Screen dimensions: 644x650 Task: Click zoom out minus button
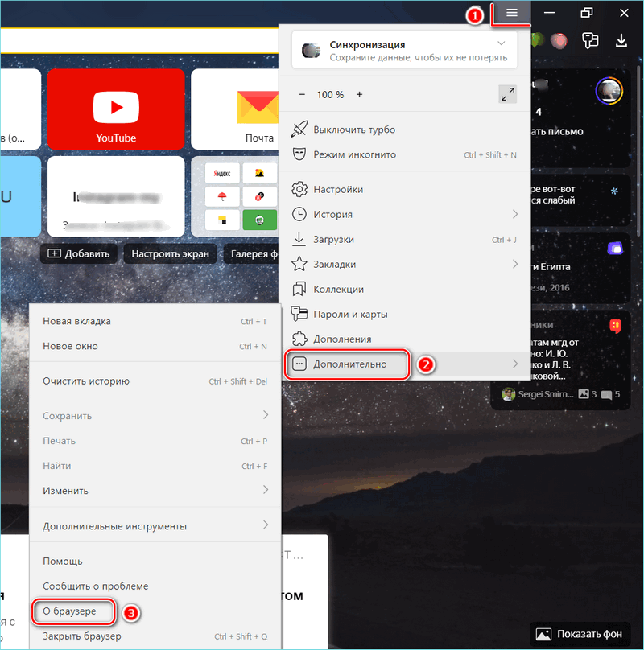(303, 95)
